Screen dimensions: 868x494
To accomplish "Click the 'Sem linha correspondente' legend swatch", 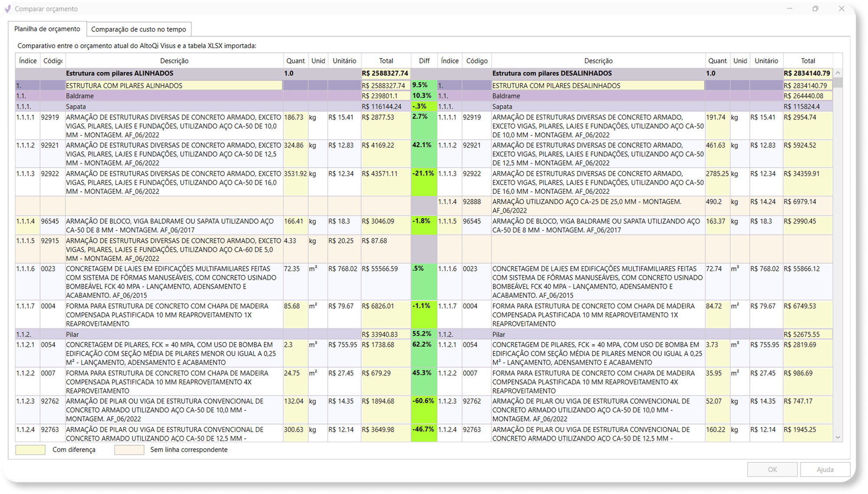I will 129,450.
